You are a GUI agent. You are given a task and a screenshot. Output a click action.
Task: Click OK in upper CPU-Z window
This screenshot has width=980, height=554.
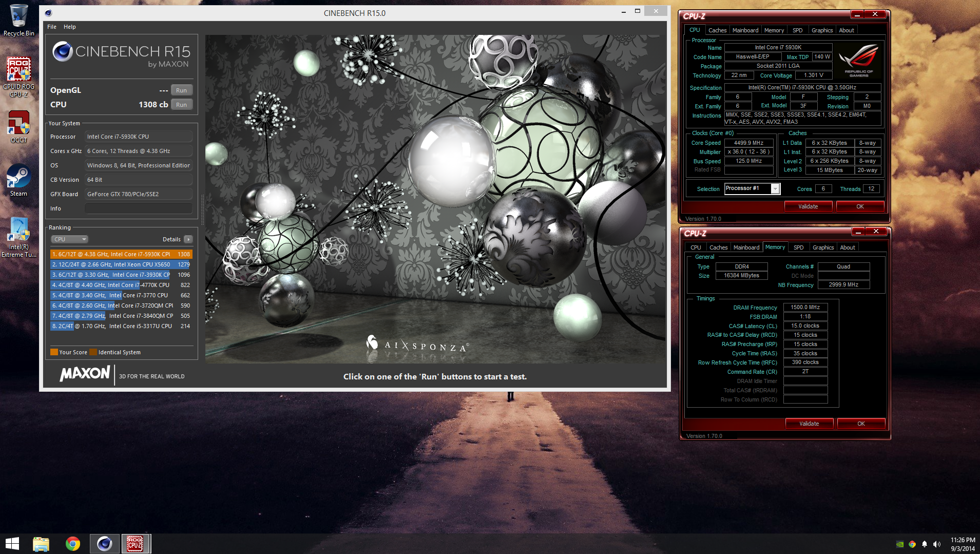click(x=860, y=206)
